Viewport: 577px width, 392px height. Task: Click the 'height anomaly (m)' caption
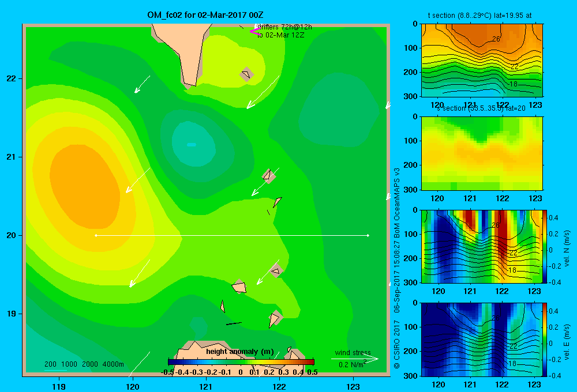pos(240,352)
